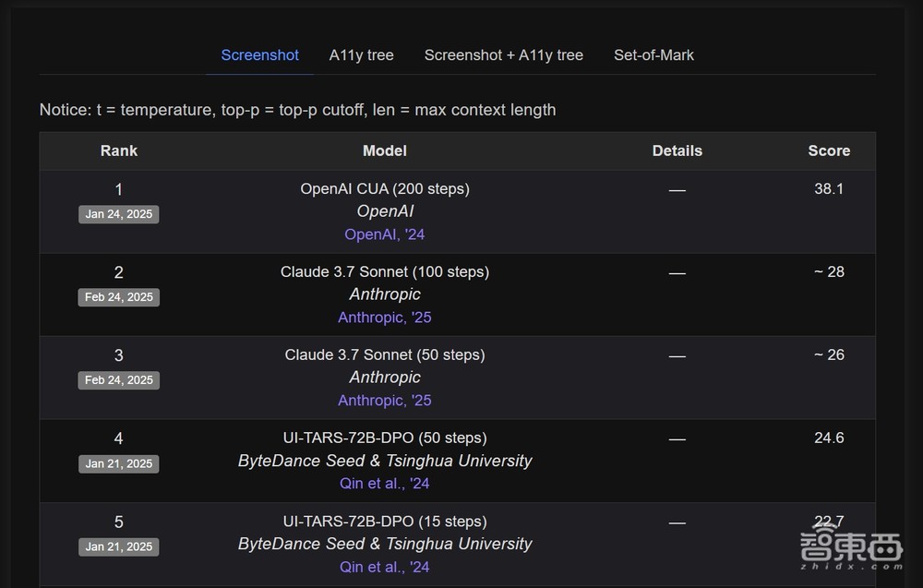Switch to the Screenshot tab
Image resolution: width=923 pixels, height=588 pixels.
pyautogui.click(x=259, y=55)
